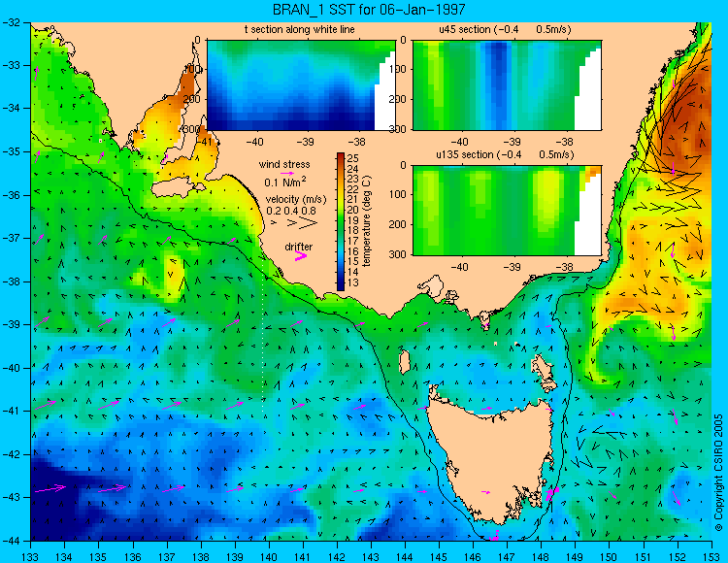Click the 't section along white line' caption
728x563 pixels.
[300, 29]
